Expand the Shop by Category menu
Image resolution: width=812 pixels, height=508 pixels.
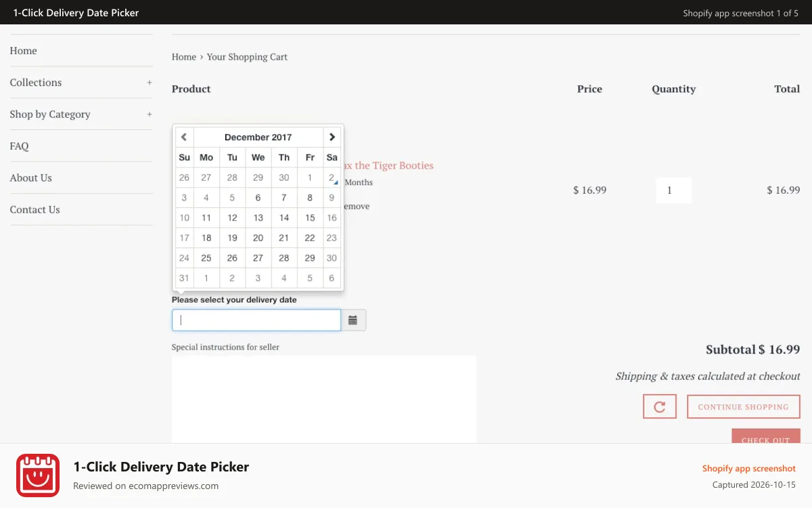click(150, 114)
